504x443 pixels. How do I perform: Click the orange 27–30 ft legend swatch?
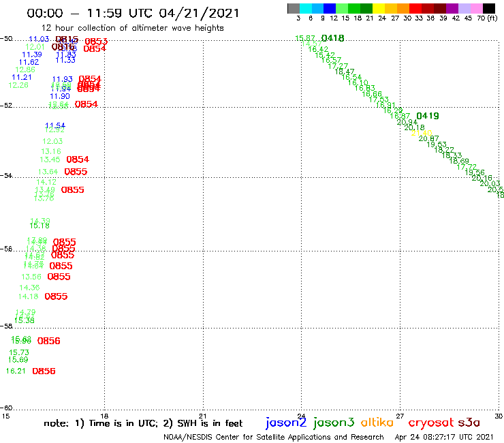(x=403, y=8)
